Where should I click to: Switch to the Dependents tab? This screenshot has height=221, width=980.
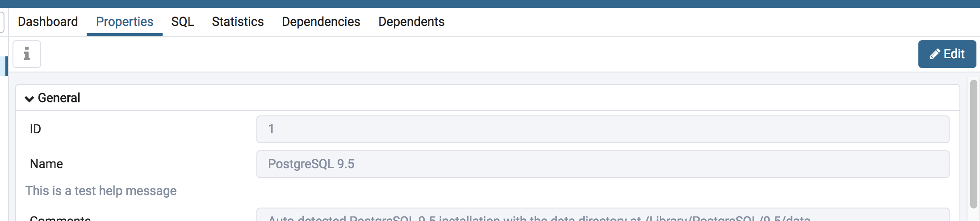tap(411, 21)
